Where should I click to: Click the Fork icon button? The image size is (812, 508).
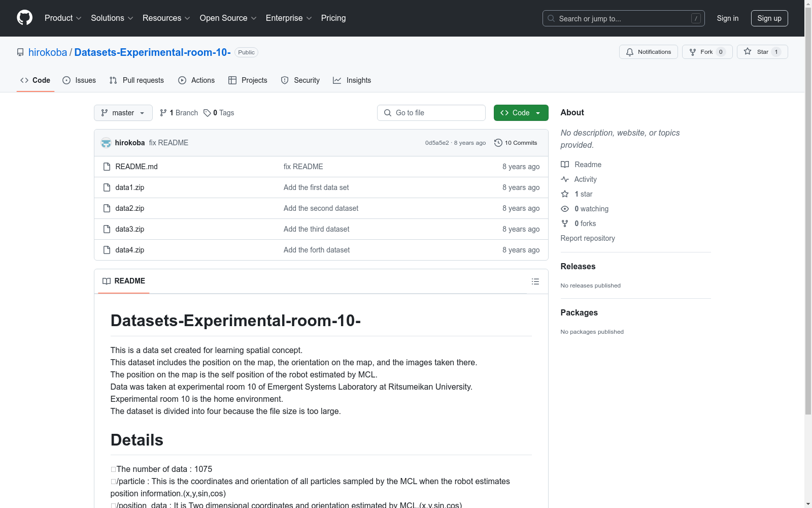coord(693,52)
